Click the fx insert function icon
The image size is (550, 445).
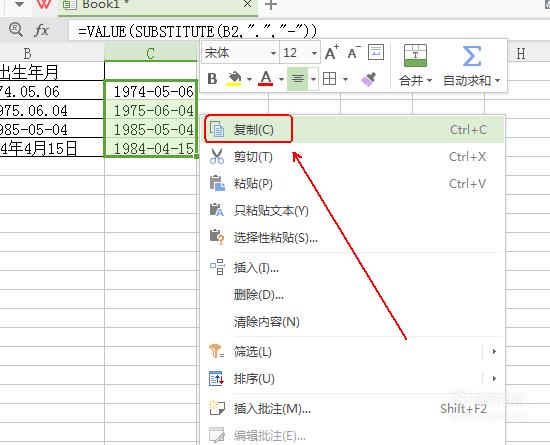(x=42, y=30)
